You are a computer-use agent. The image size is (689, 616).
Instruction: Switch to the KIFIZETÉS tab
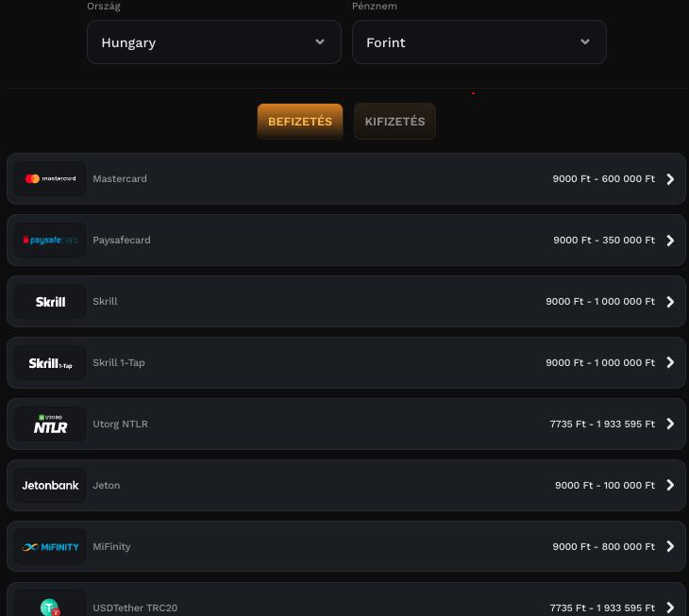395,122
